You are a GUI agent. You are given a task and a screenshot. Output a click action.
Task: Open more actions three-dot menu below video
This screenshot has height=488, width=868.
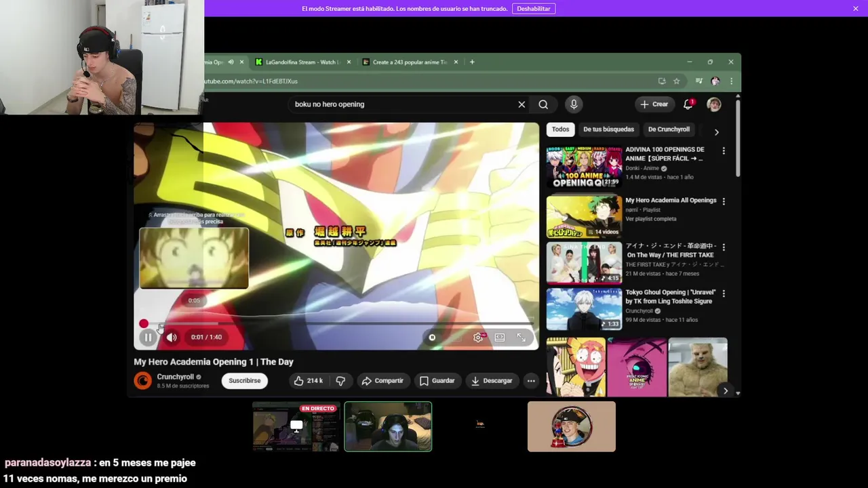[x=531, y=381]
